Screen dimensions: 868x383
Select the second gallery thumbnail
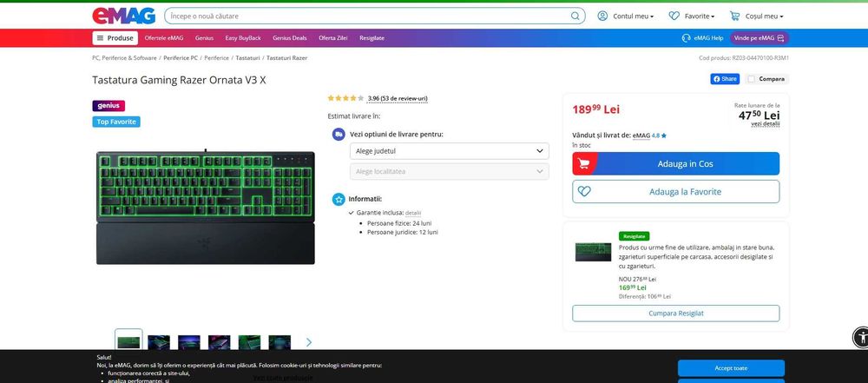(159, 342)
